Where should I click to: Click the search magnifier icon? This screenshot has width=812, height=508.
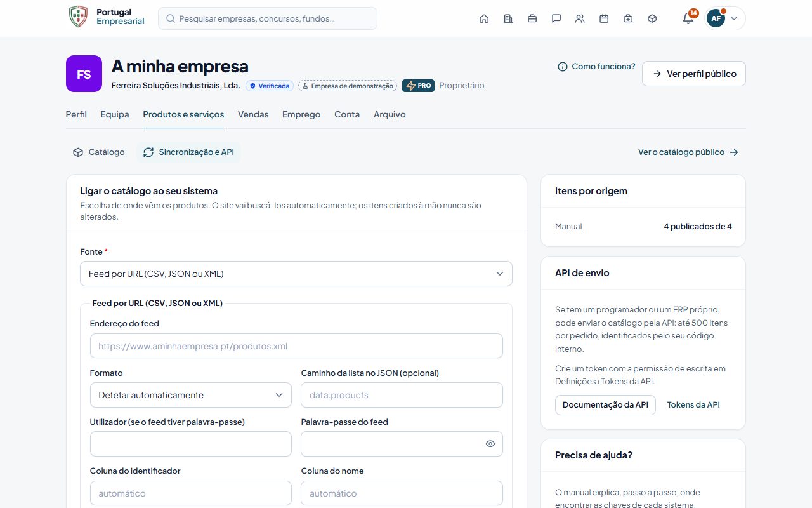coord(171,18)
